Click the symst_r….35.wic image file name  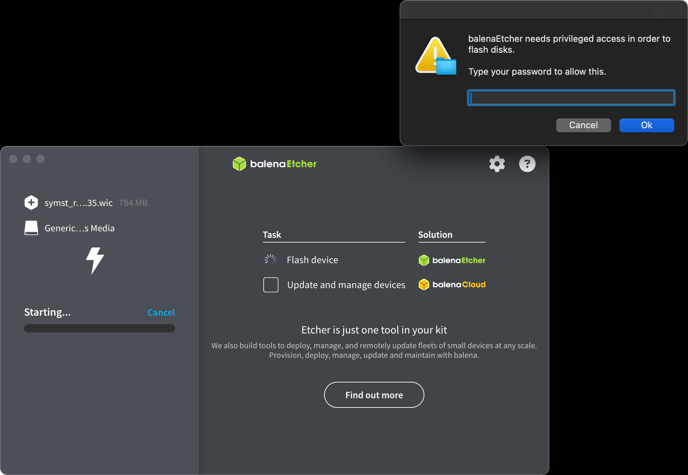point(78,203)
